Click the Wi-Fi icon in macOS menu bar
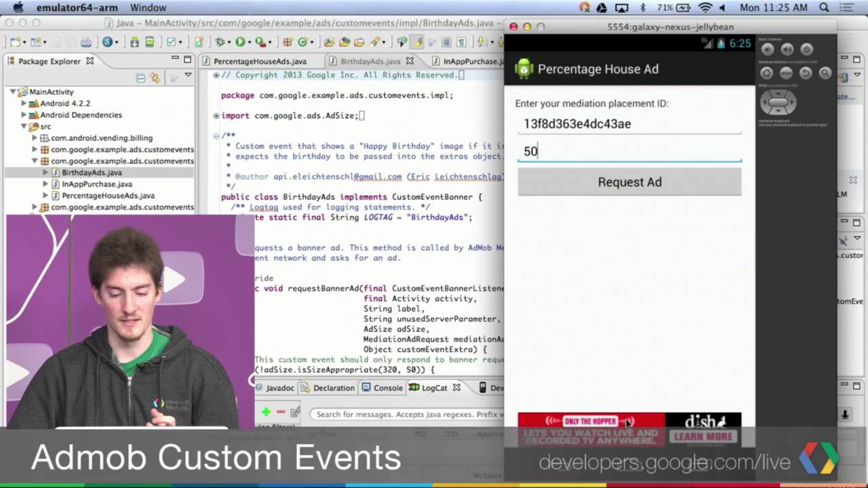Image resolution: width=868 pixels, height=488 pixels. click(x=705, y=7)
